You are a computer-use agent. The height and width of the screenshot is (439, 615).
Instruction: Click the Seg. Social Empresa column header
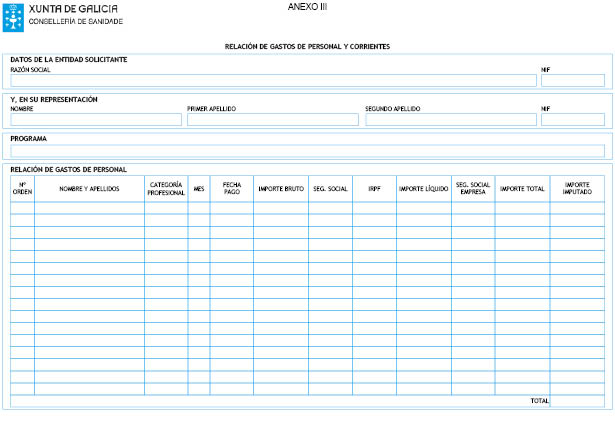[x=473, y=188]
